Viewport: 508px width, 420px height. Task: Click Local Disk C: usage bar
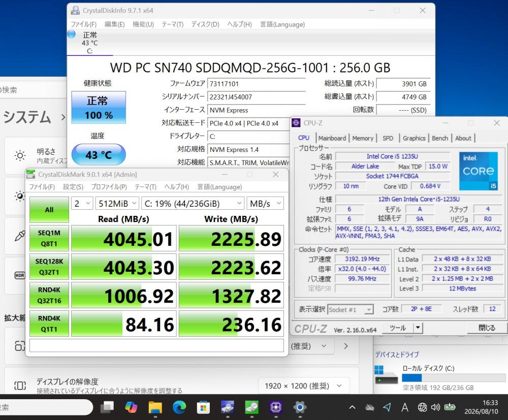454,378
